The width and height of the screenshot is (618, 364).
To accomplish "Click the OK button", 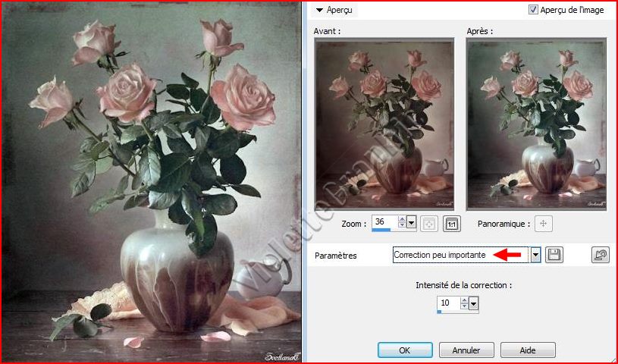I will point(405,350).
